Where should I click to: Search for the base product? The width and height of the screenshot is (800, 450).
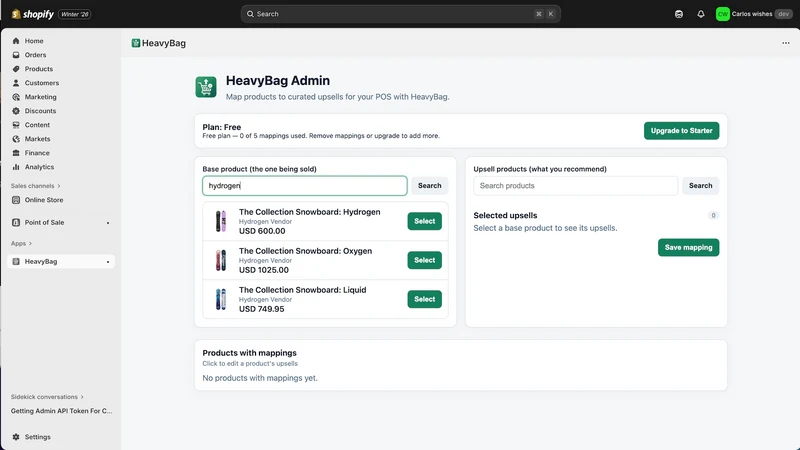click(x=430, y=186)
